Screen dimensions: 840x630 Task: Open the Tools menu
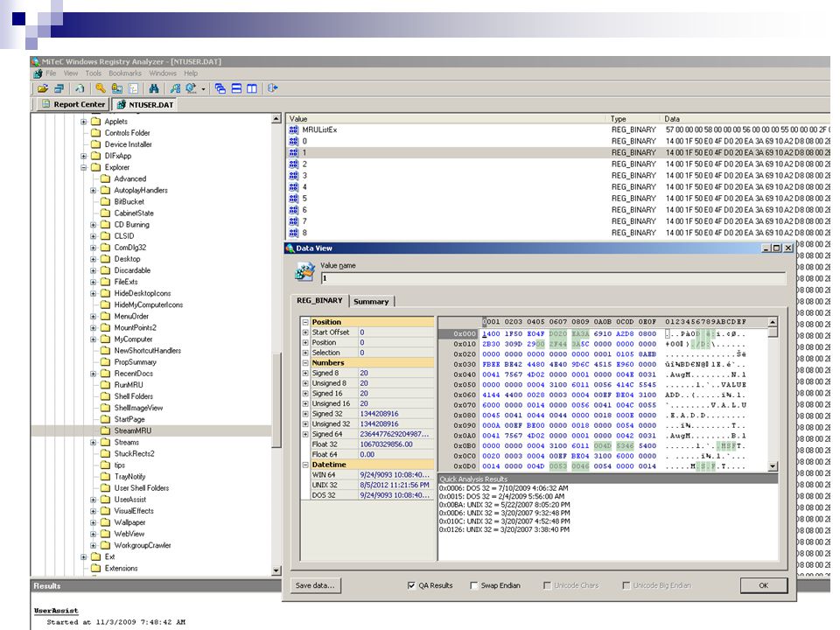94,73
